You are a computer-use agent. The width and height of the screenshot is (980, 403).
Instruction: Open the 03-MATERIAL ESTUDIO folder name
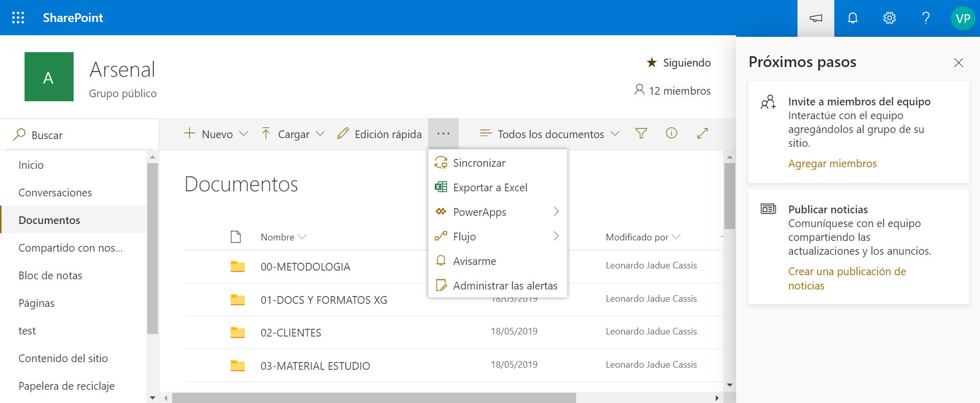coord(315,366)
